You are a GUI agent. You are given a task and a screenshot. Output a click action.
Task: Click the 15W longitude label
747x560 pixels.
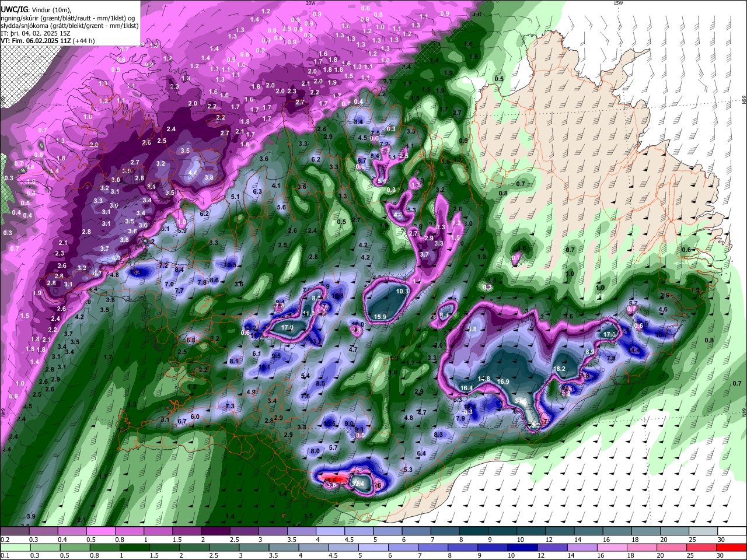(x=618, y=3)
